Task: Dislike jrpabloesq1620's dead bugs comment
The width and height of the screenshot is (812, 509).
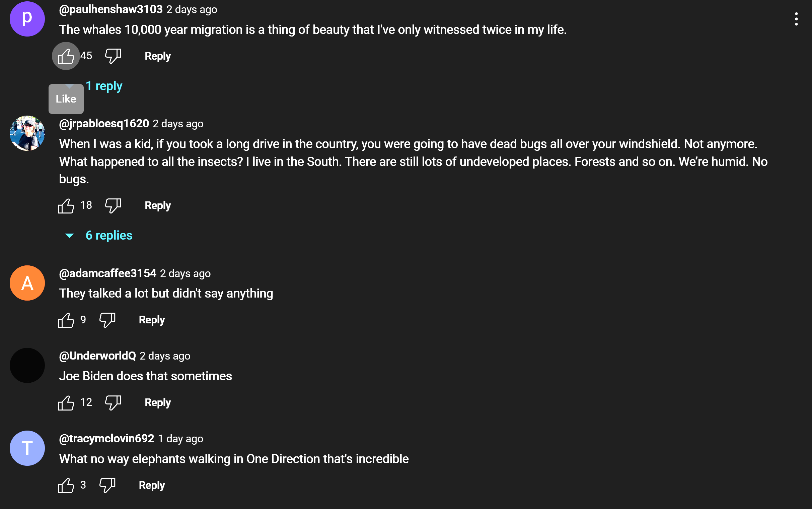Action: 113,205
